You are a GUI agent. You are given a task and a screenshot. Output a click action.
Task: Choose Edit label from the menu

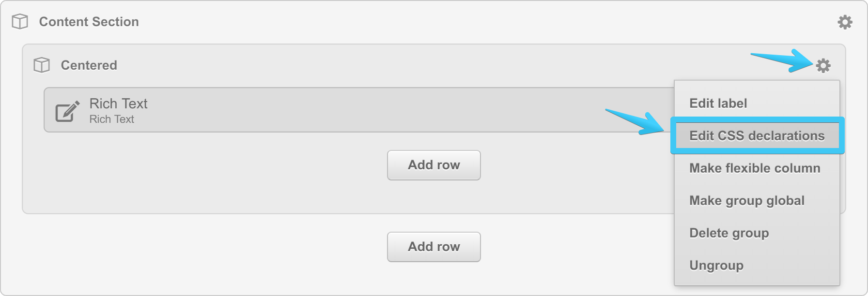coord(718,103)
